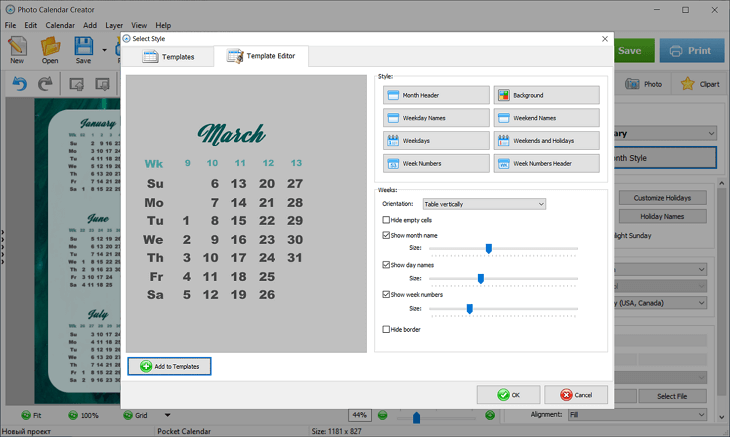Image resolution: width=730 pixels, height=437 pixels.
Task: Click the zoom out green minus icon
Action: pos(382,415)
